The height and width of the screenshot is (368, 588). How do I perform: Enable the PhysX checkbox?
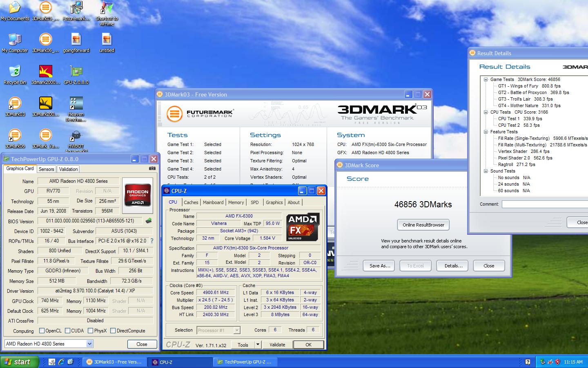coord(90,331)
